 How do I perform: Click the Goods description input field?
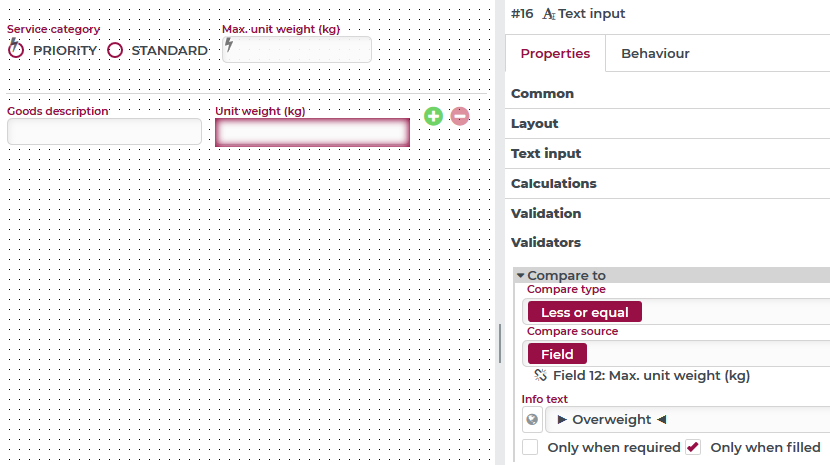104,131
